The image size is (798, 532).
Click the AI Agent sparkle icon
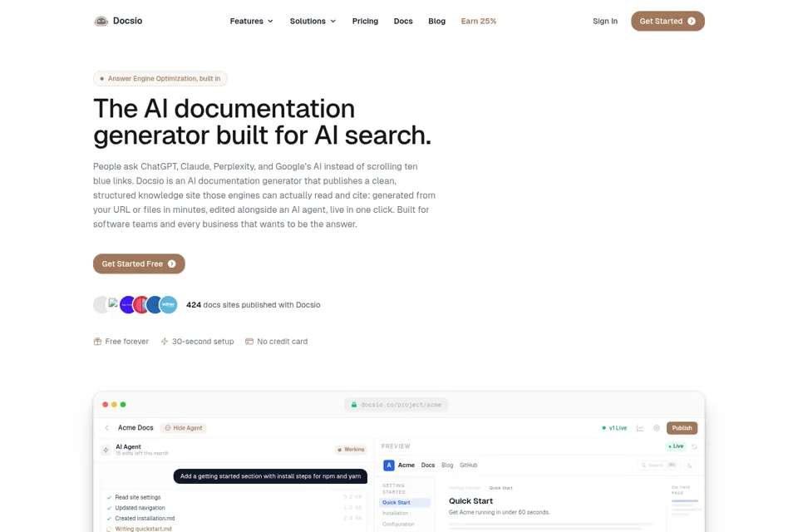point(106,450)
